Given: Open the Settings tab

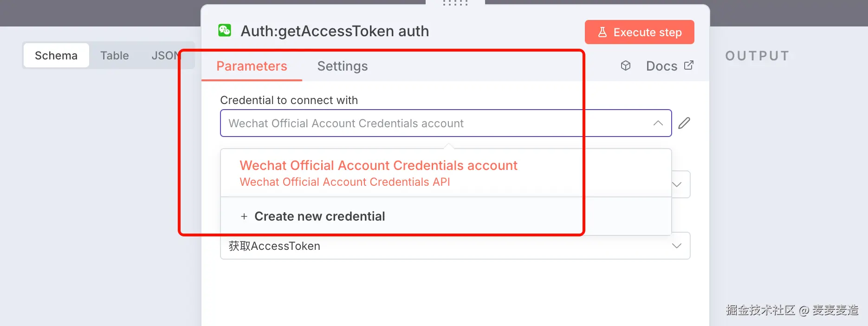Looking at the screenshot, I should click(343, 66).
